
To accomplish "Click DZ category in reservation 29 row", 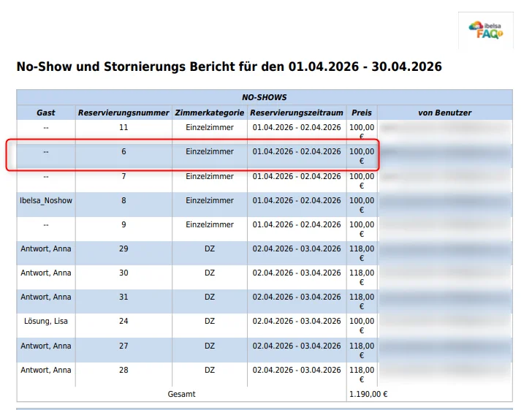I will [x=210, y=248].
